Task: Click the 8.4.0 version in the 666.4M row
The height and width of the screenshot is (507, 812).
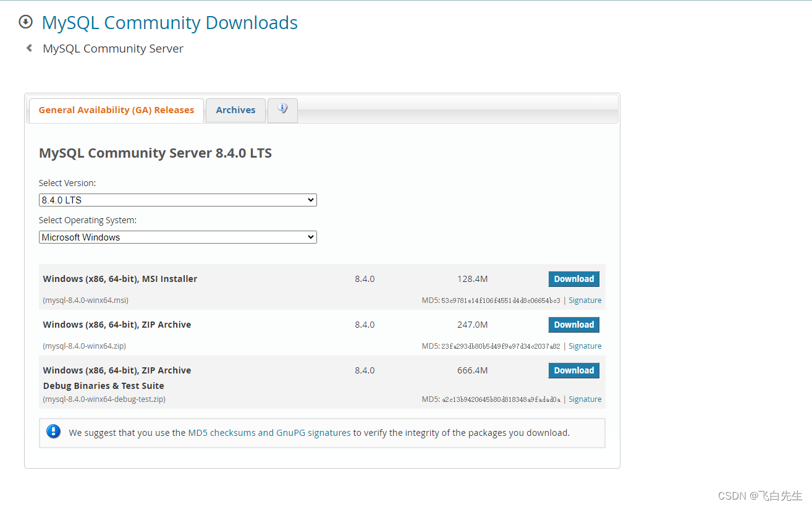Action: (365, 370)
